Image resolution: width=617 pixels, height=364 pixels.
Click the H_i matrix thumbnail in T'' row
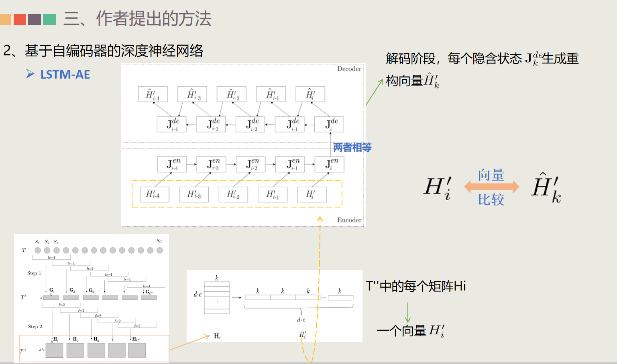pos(54,350)
